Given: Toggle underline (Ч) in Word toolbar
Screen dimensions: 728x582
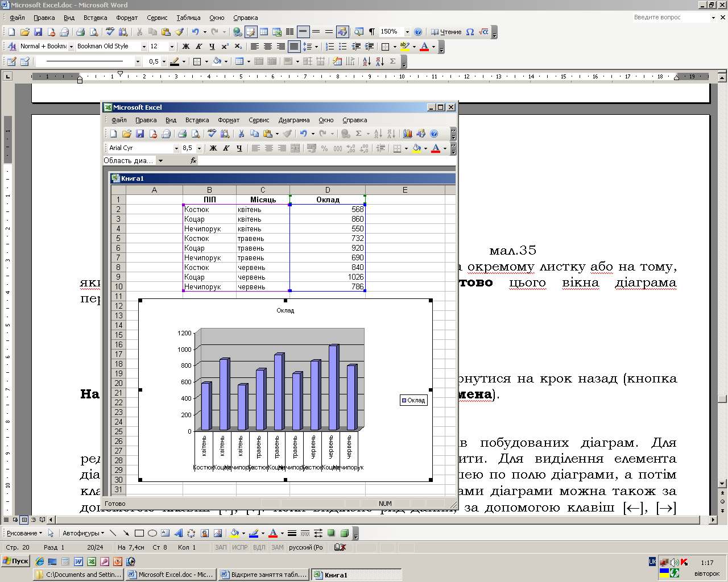Looking at the screenshot, I should point(212,47).
